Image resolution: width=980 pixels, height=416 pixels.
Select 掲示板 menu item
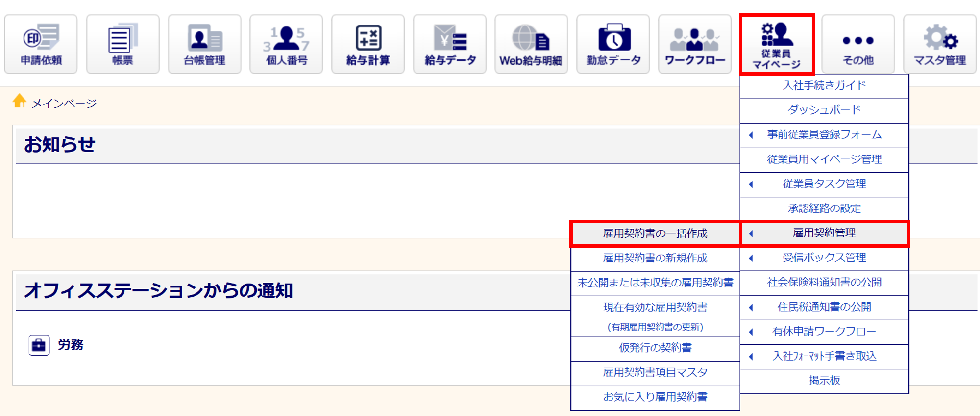(x=824, y=381)
